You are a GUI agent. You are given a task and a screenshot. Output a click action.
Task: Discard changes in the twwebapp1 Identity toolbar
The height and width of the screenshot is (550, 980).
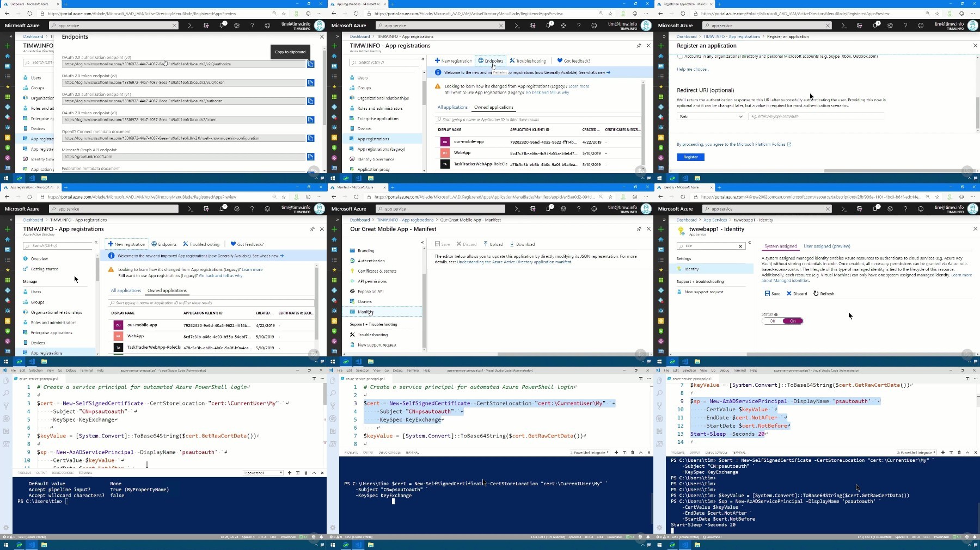797,294
